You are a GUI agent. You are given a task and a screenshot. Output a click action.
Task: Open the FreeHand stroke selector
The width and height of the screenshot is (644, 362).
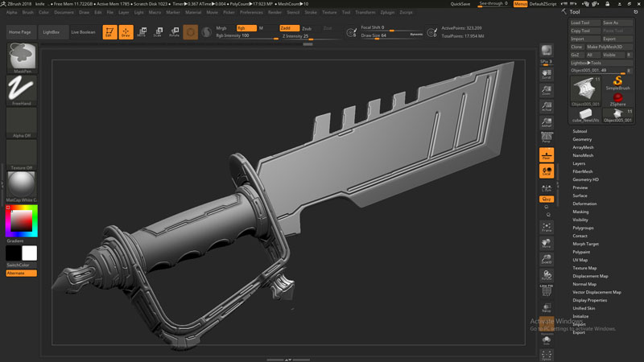tap(22, 88)
